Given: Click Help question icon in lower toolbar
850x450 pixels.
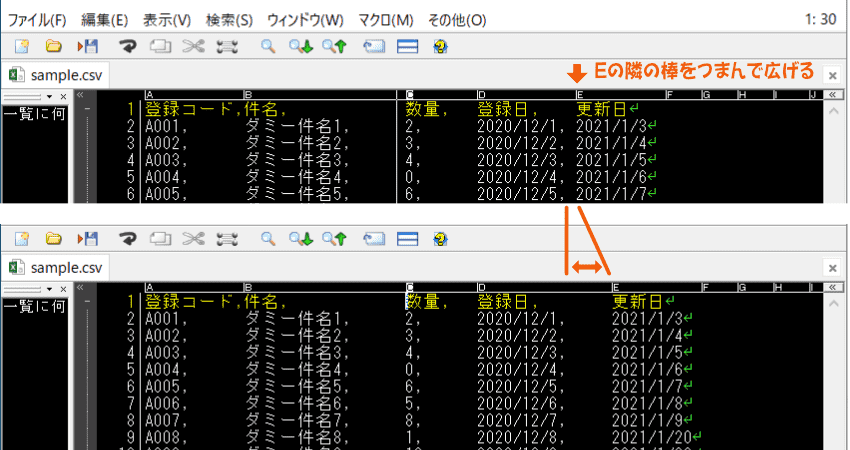Looking at the screenshot, I should (440, 239).
